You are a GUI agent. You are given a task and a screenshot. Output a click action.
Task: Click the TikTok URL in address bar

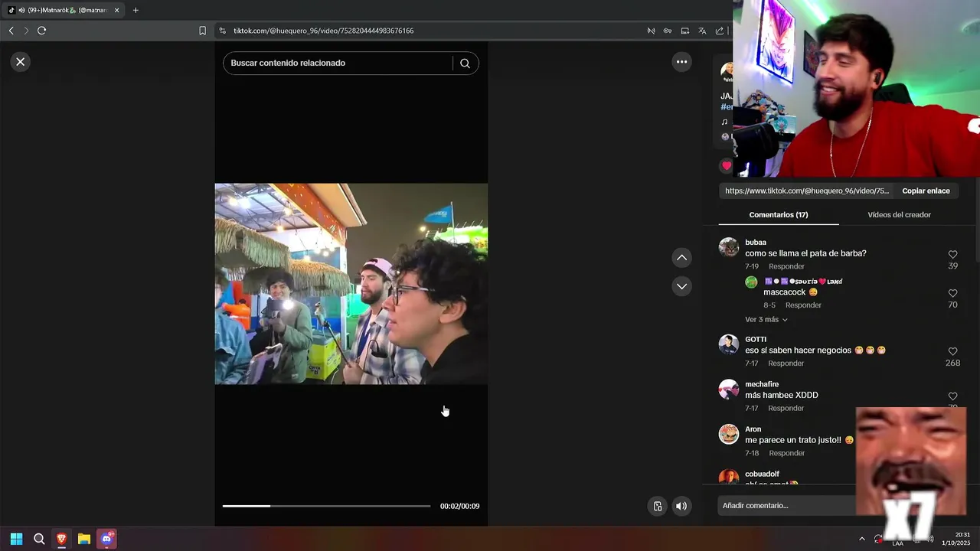pyautogui.click(x=324, y=31)
